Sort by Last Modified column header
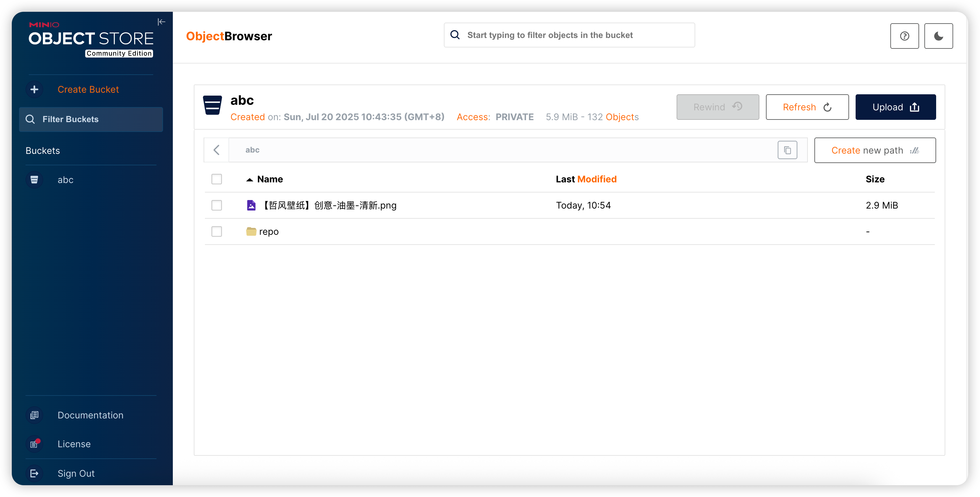980x497 pixels. point(586,179)
